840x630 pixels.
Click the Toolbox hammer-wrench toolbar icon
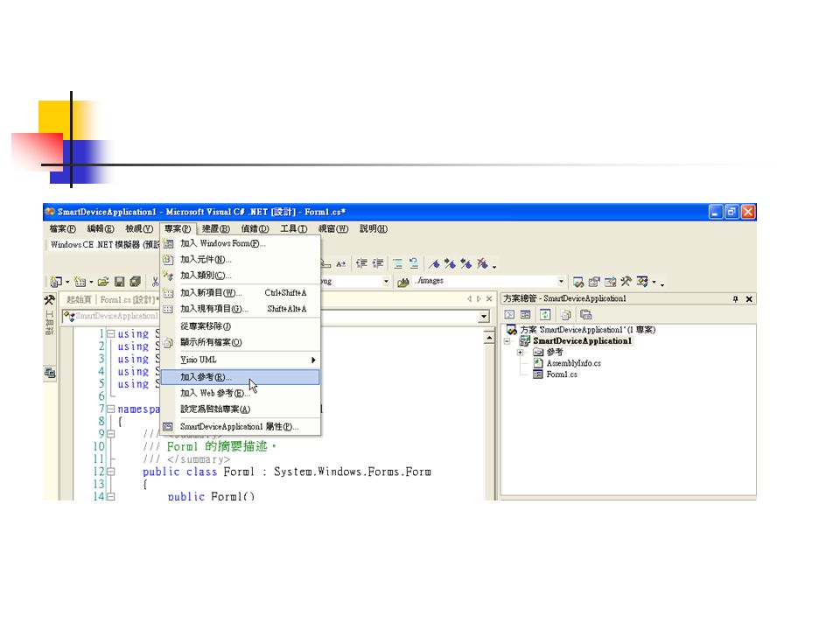(626, 281)
